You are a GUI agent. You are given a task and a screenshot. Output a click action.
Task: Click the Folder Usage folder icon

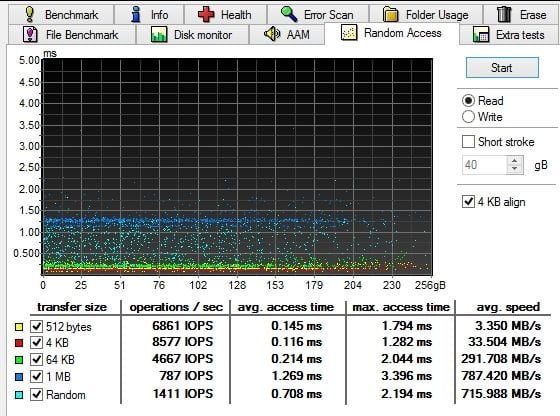(390, 15)
